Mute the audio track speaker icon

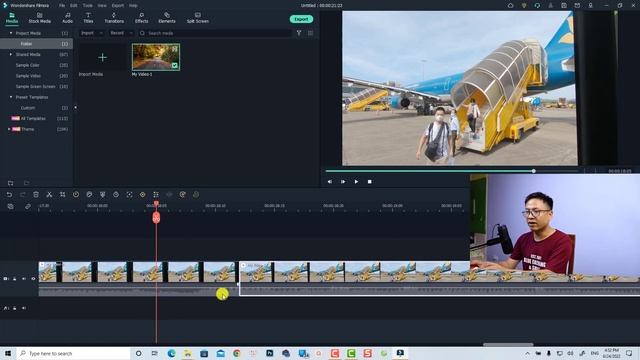[x=24, y=308]
